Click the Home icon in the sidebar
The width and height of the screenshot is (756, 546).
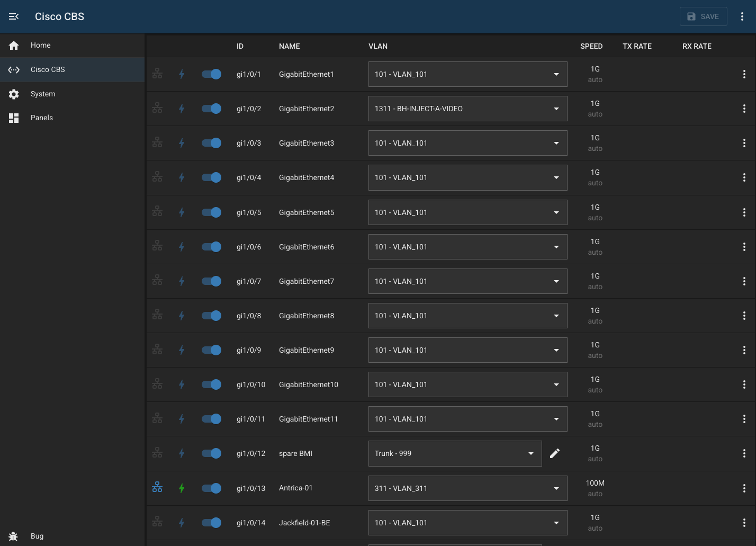tap(14, 45)
